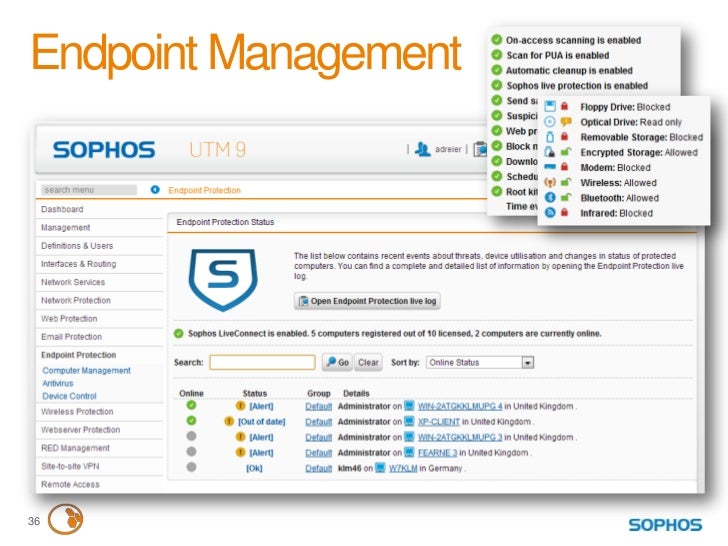This screenshot has width=728, height=546.
Task: Click the Optical Drive disc icon
Action: pos(550,122)
